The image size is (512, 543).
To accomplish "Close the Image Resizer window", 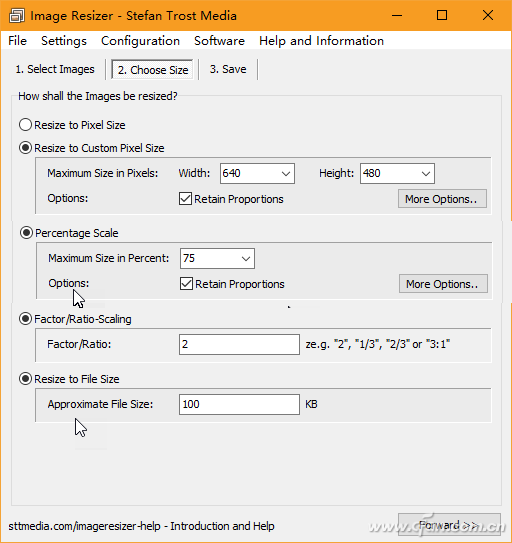I will tap(488, 16).
